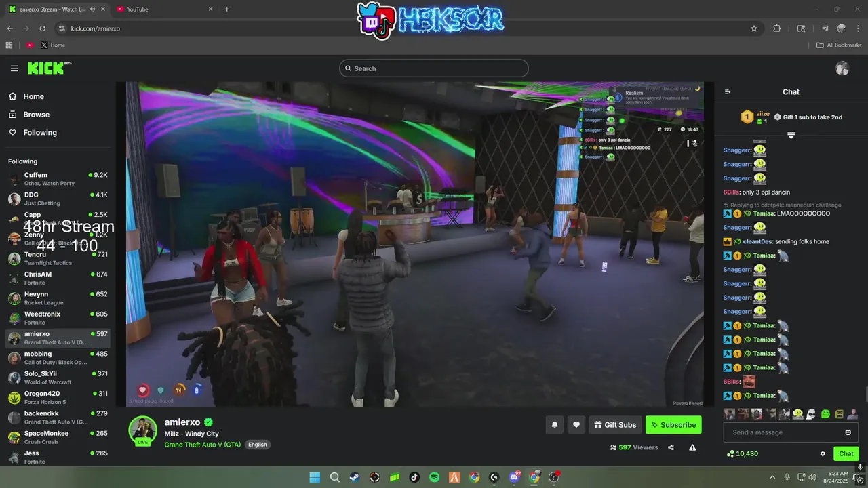Click the channel points 10,430 indicator
The height and width of the screenshot is (488, 868).
[742, 453]
